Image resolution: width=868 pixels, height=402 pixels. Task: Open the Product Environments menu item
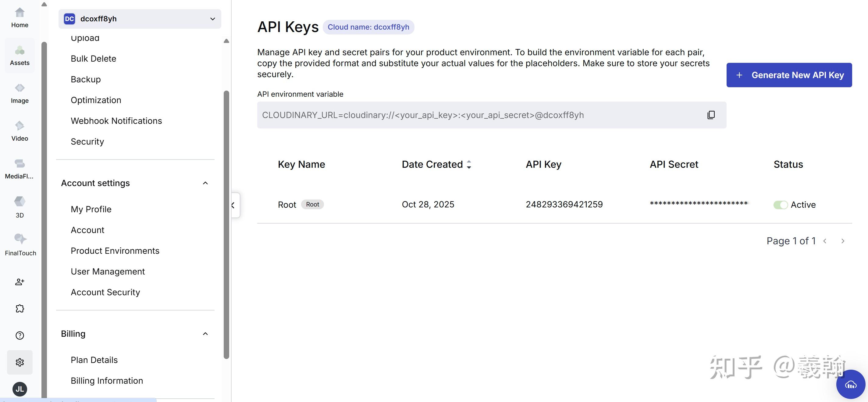coord(115,251)
